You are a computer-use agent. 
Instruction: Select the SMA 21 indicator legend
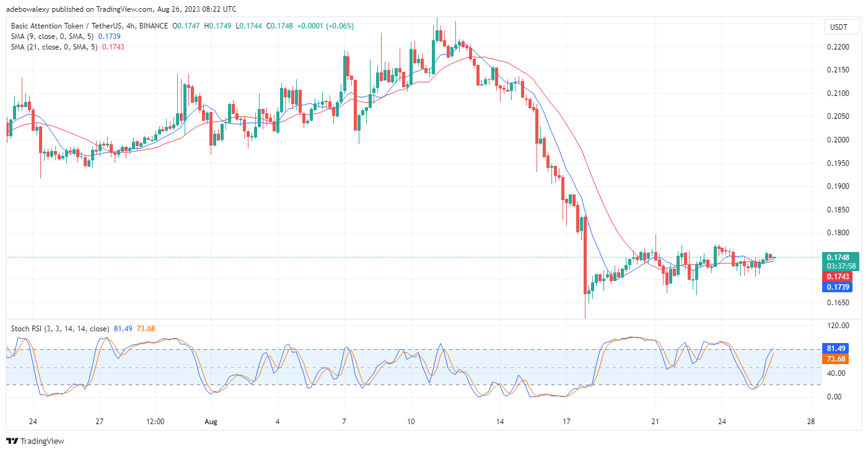55,47
